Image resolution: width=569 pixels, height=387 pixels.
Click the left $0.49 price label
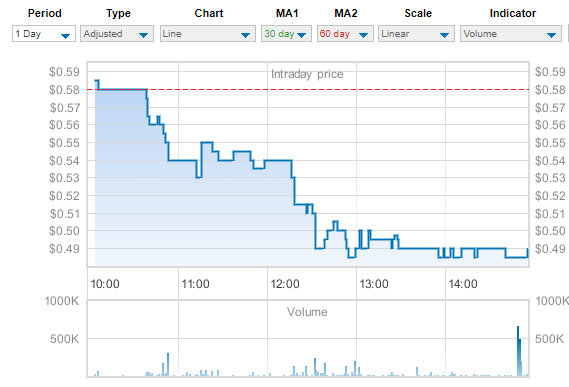pos(64,249)
